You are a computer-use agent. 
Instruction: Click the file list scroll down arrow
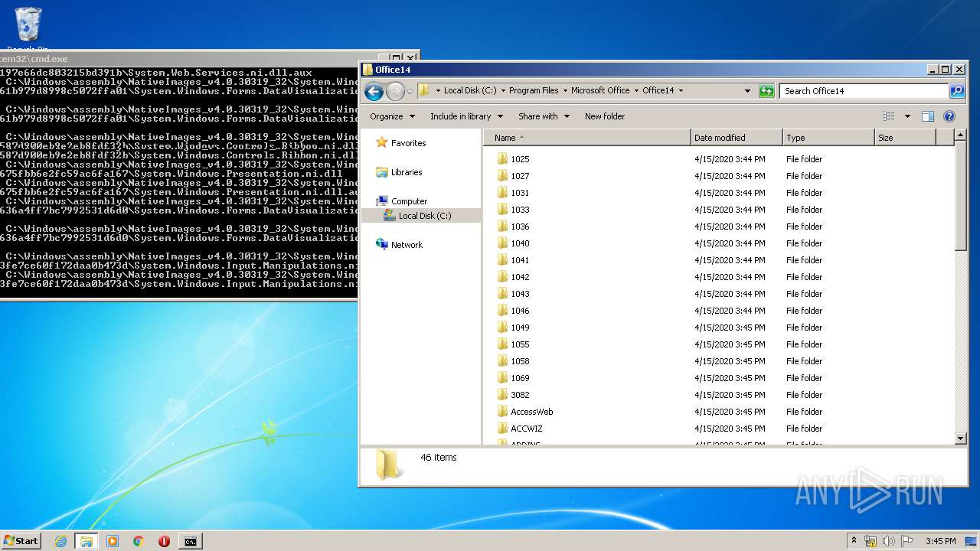[961, 439]
